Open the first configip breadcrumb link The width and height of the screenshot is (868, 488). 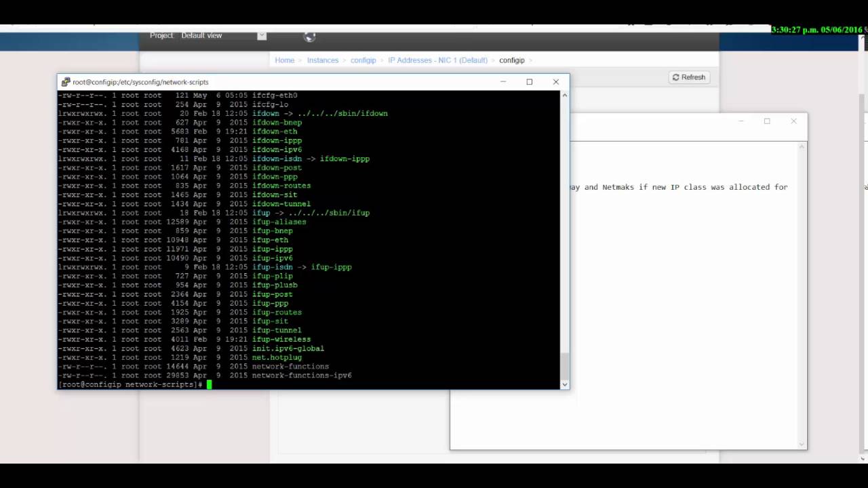363,60
